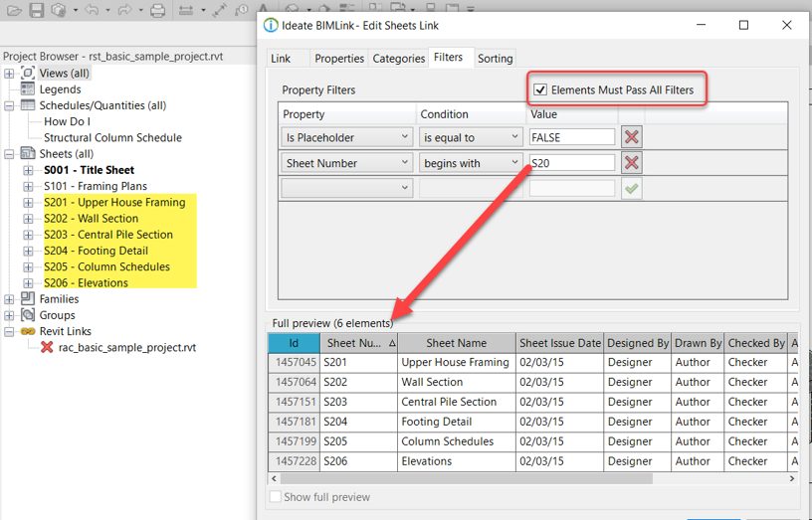This screenshot has width=812, height=520.
Task: Click the Open folder toolbar icon
Action: pos(15,10)
